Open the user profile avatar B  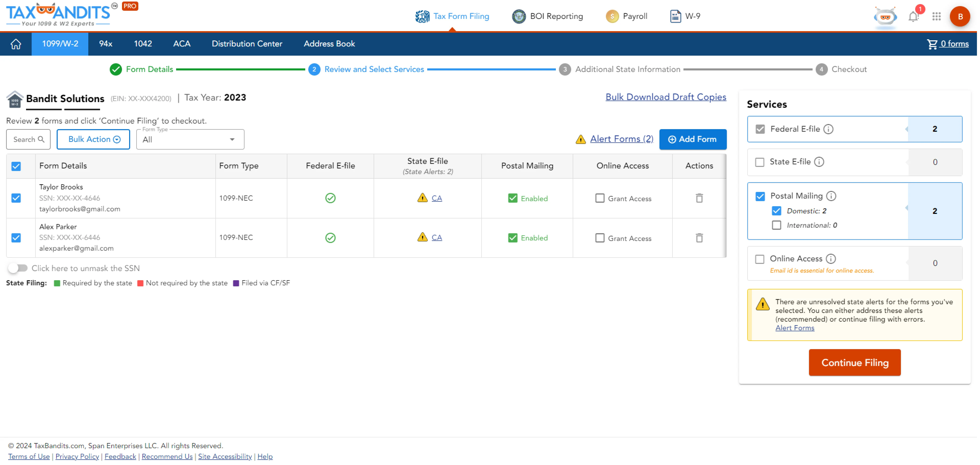pyautogui.click(x=960, y=16)
